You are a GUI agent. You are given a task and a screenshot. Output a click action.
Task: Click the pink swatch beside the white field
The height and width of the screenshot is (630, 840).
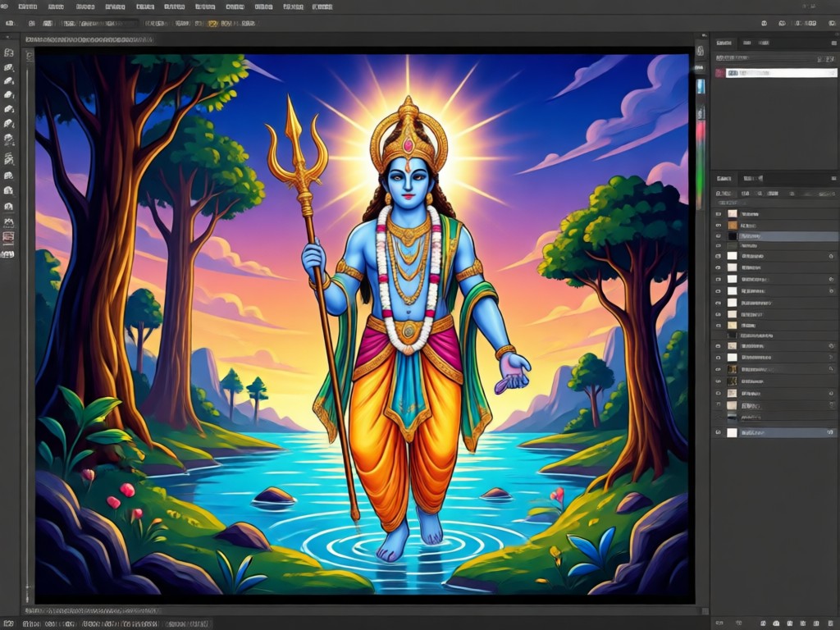pyautogui.click(x=720, y=73)
